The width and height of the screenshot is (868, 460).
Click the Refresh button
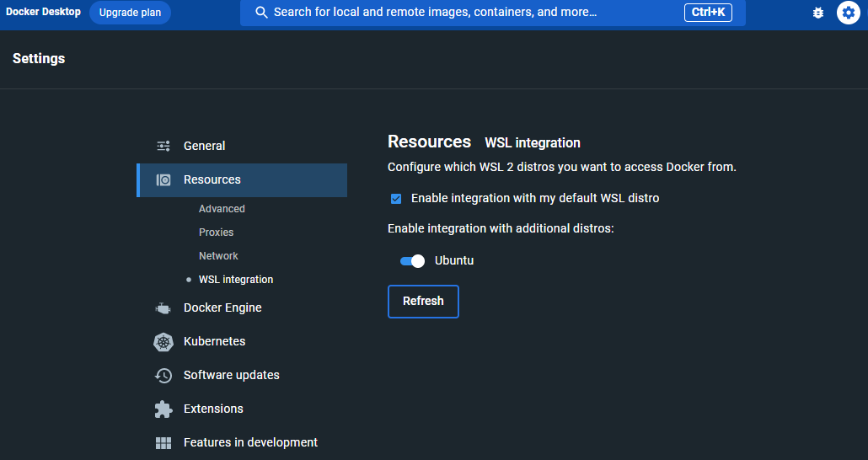click(x=423, y=302)
